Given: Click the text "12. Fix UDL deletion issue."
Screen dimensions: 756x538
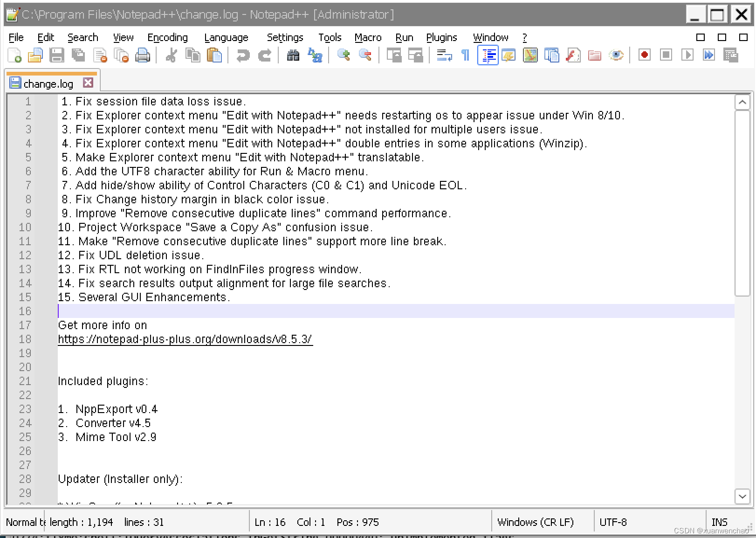Looking at the screenshot, I should point(131,255).
